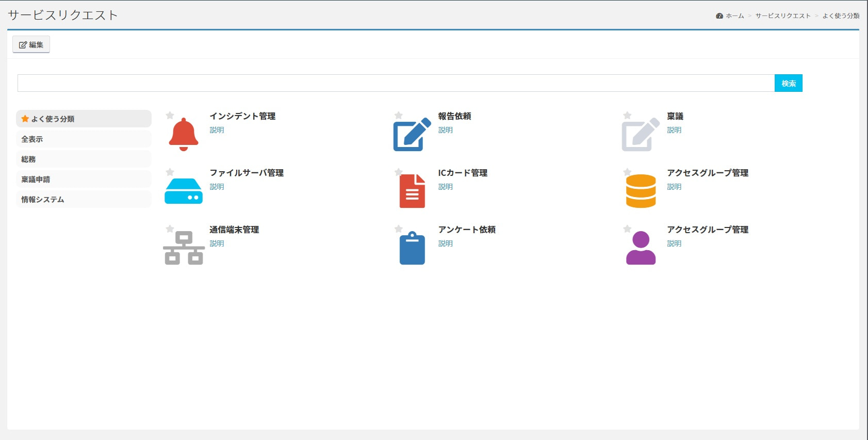This screenshot has width=868, height=440.
Task: Focus the service request search field
Action: coord(396,83)
